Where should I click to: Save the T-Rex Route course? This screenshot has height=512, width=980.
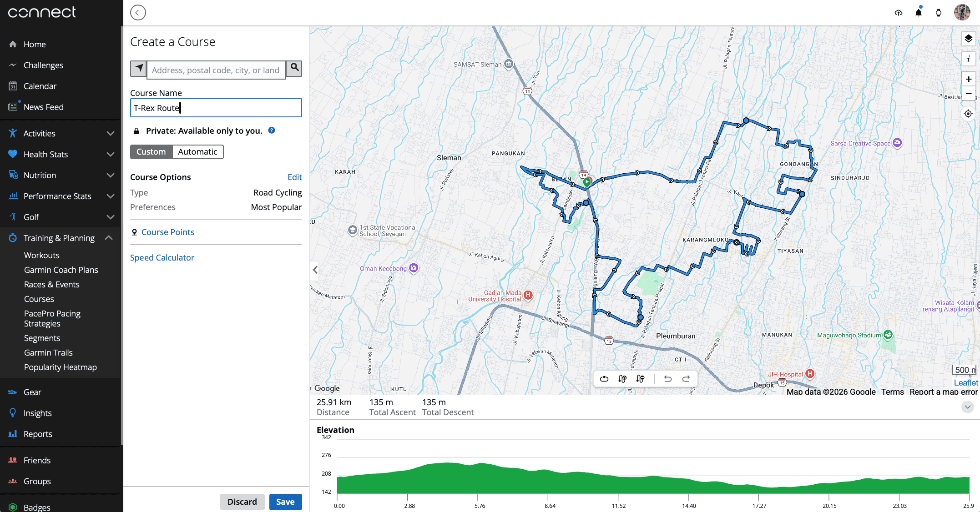[x=285, y=502]
